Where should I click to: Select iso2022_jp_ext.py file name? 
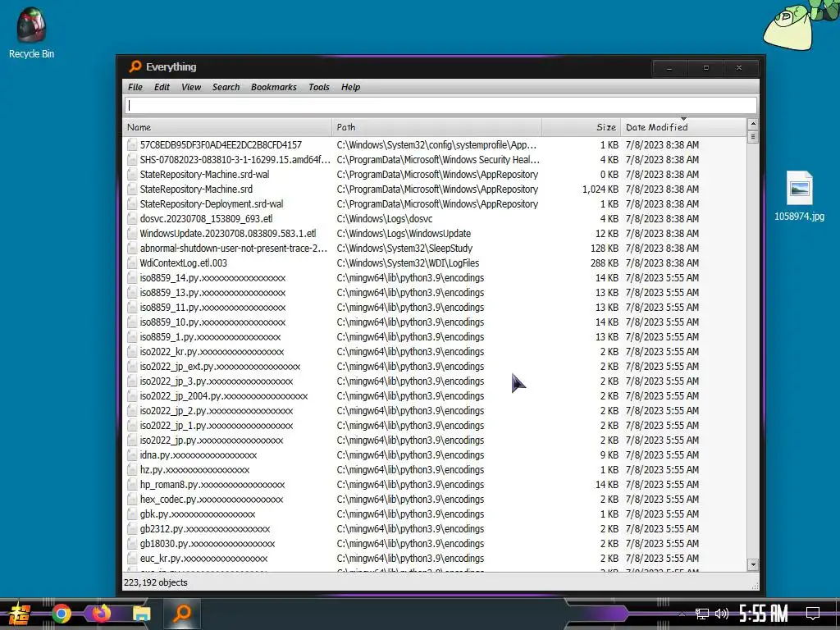pyautogui.click(x=220, y=367)
